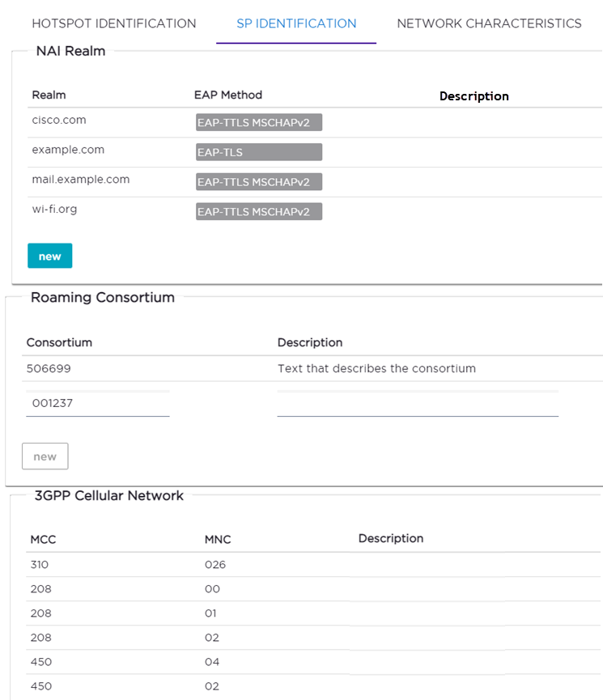This screenshot has width=603, height=700.
Task: Switch to the HOTSPOT IDENTIFICATION tab
Action: click(113, 23)
